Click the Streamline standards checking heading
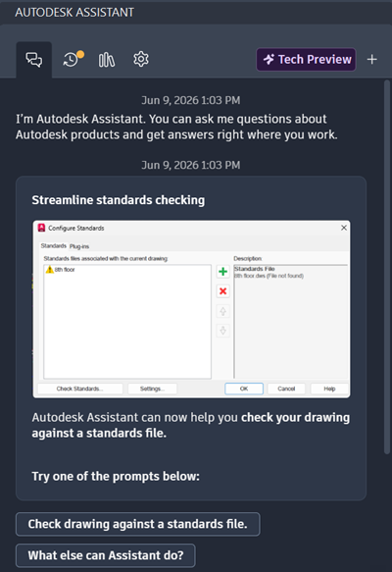Viewport: 392px width, 572px height. (x=119, y=200)
